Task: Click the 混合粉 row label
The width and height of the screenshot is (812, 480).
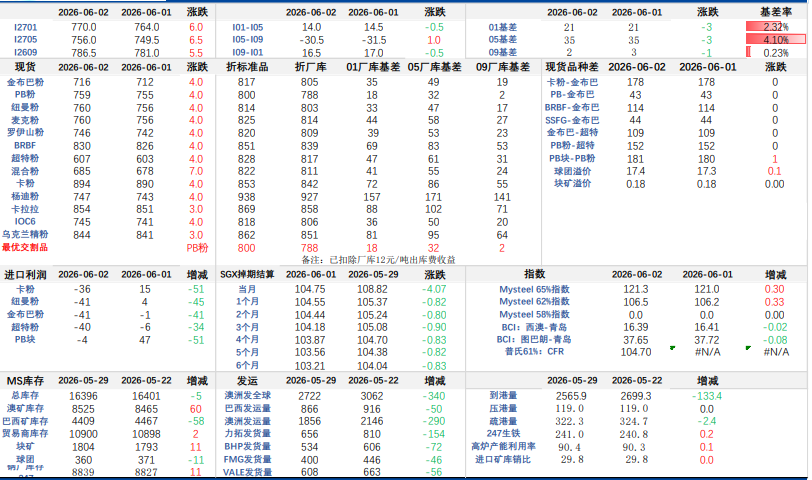Action: pos(25,171)
